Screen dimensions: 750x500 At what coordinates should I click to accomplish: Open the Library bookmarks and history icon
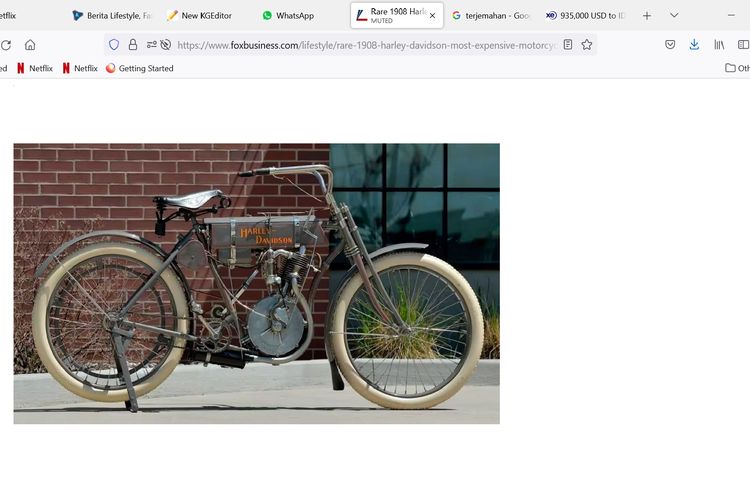719,45
